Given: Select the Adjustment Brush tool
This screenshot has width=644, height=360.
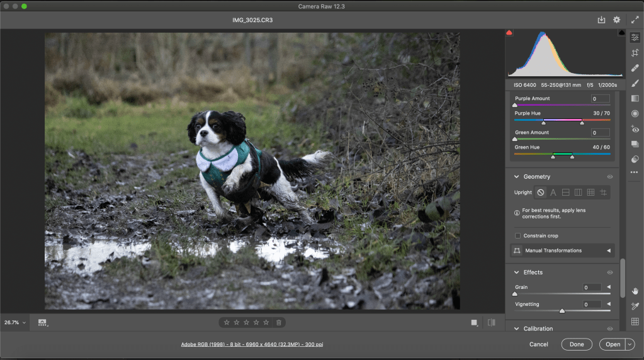Looking at the screenshot, I should pyautogui.click(x=635, y=83).
